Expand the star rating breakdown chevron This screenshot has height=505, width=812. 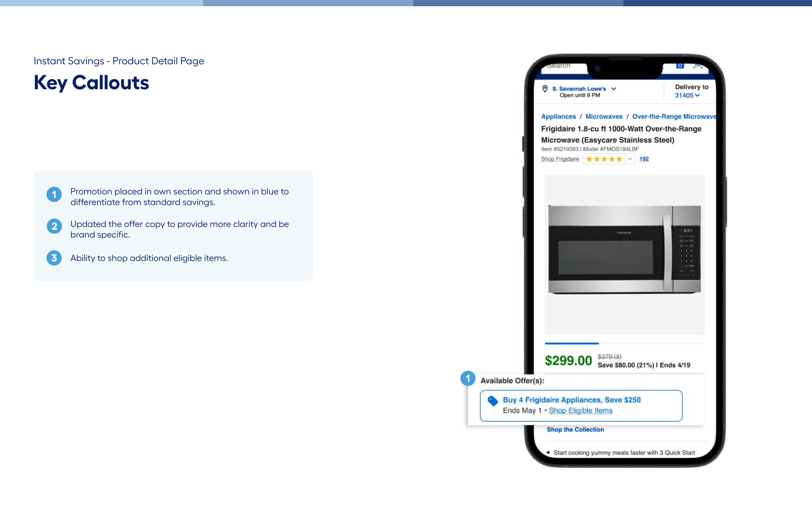[x=630, y=159]
